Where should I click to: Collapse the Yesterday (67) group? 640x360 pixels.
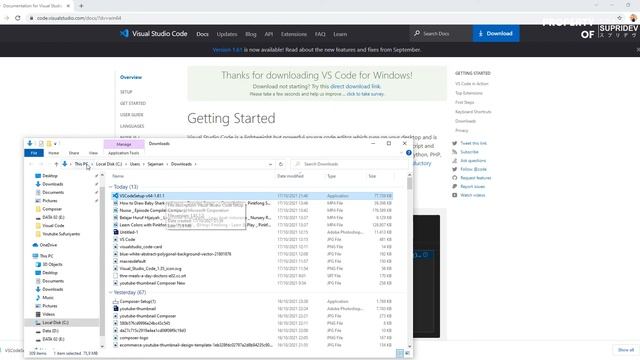coord(111,293)
